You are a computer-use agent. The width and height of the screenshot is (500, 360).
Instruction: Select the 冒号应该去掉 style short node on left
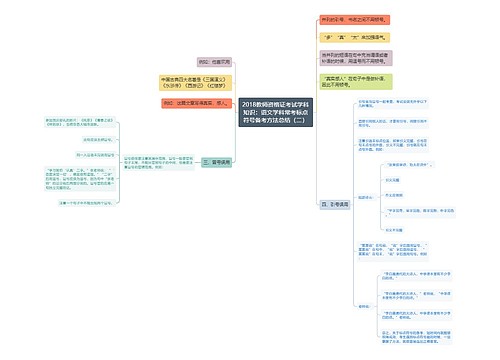pyautogui.click(x=98, y=140)
